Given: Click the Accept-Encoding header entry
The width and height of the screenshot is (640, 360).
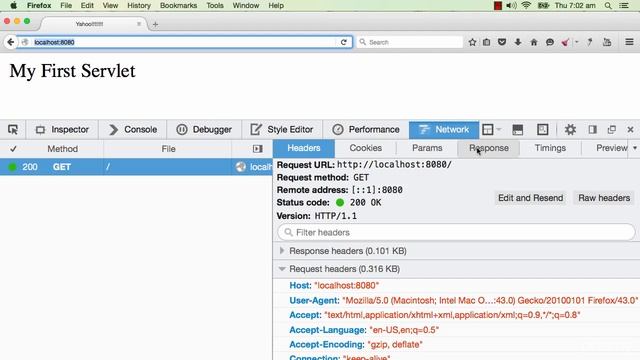Looking at the screenshot, I should click(x=356, y=344).
